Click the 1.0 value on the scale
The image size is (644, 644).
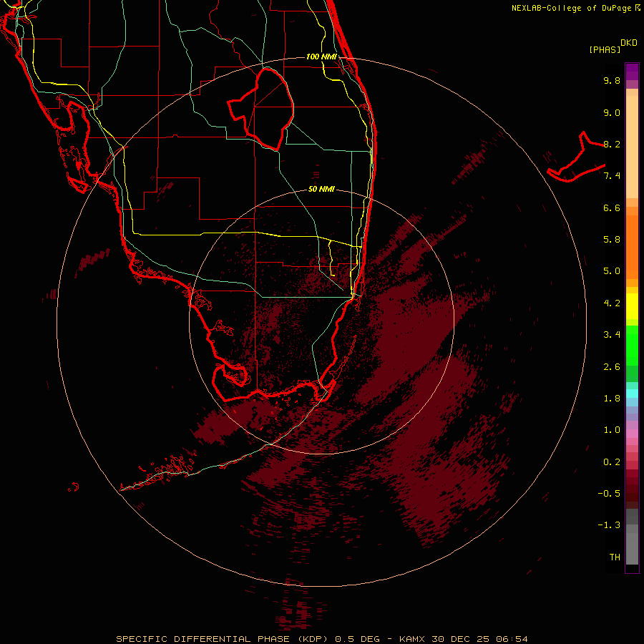pos(612,430)
